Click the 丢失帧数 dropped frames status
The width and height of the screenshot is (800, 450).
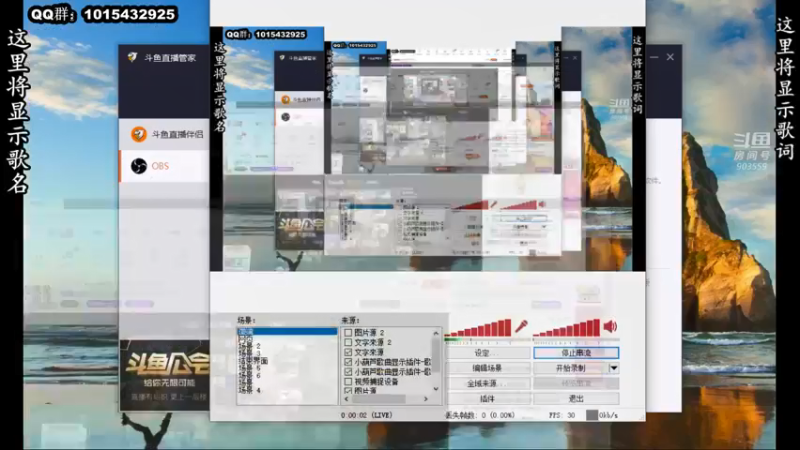point(480,415)
